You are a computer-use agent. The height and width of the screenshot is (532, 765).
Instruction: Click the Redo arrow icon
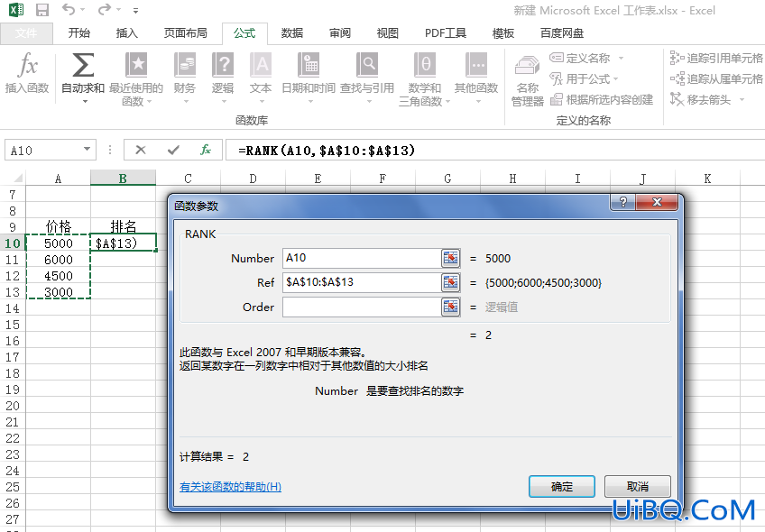(x=104, y=9)
